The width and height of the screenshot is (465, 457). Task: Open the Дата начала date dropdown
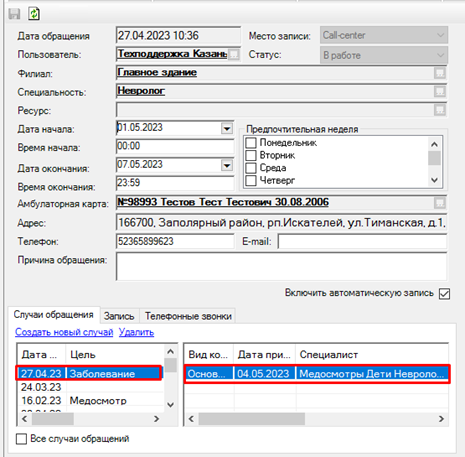click(227, 128)
